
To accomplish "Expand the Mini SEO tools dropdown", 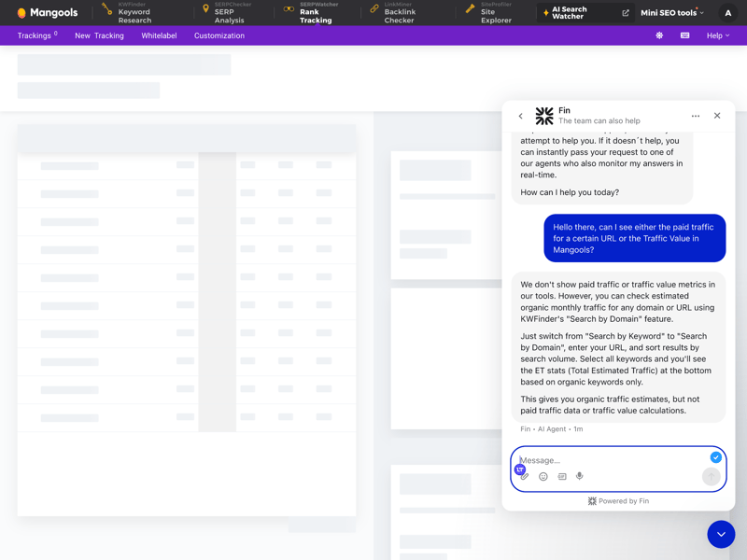I will tap(672, 13).
